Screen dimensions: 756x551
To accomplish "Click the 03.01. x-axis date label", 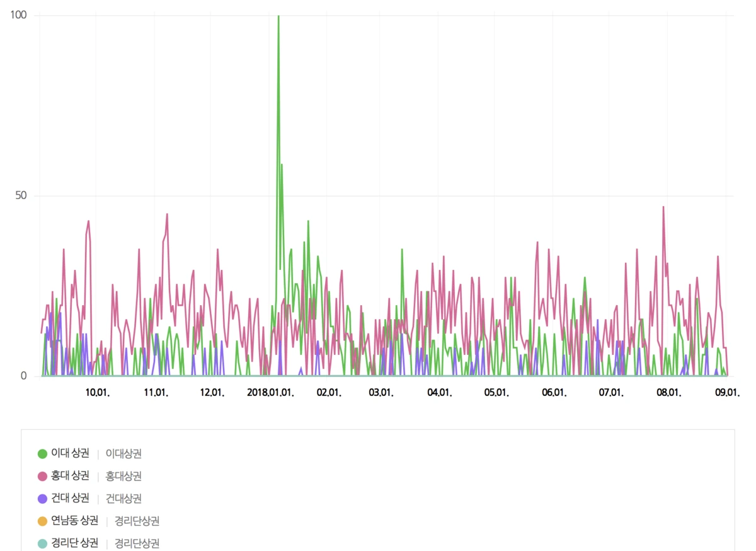I will pos(381,392).
